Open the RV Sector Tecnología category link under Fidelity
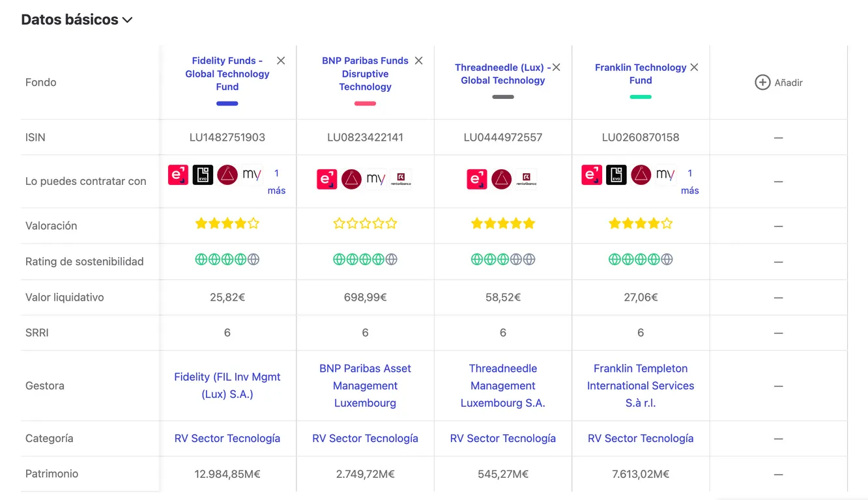868x500 pixels. coord(227,438)
